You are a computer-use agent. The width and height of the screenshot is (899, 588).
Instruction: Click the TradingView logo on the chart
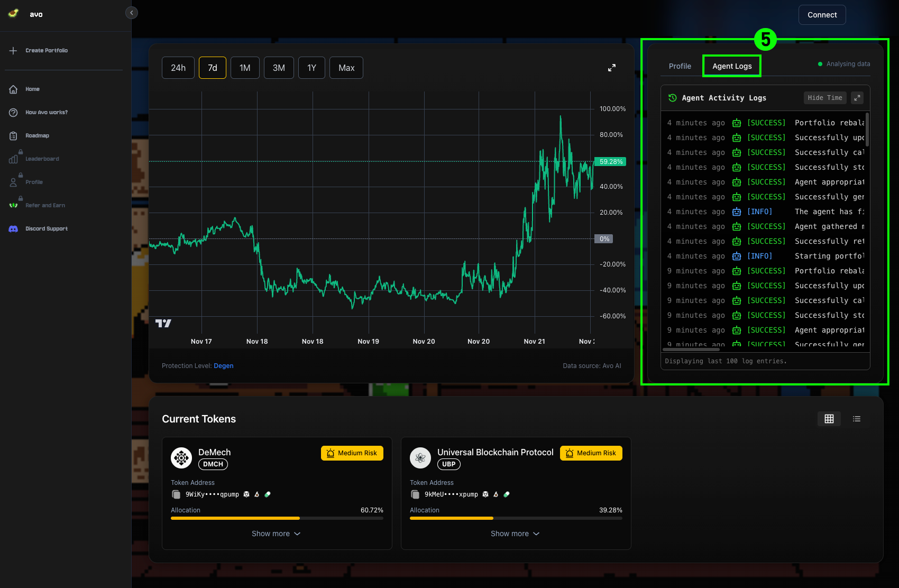pos(164,323)
